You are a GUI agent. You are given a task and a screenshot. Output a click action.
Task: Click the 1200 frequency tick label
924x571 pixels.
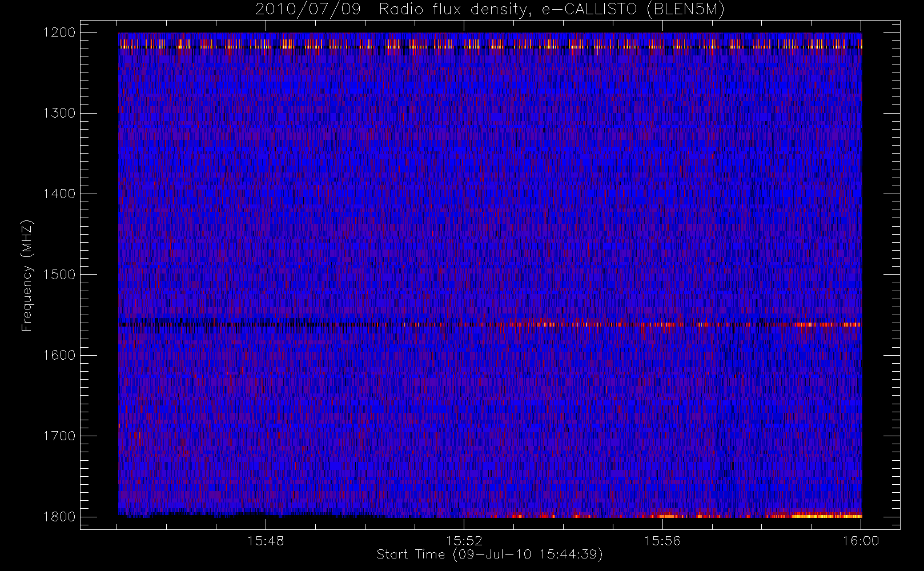[x=59, y=33]
